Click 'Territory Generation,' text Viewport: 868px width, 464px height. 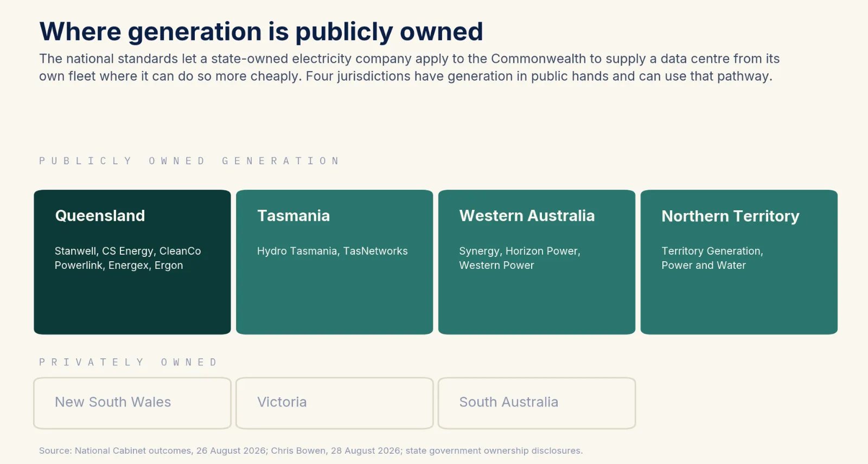point(712,251)
